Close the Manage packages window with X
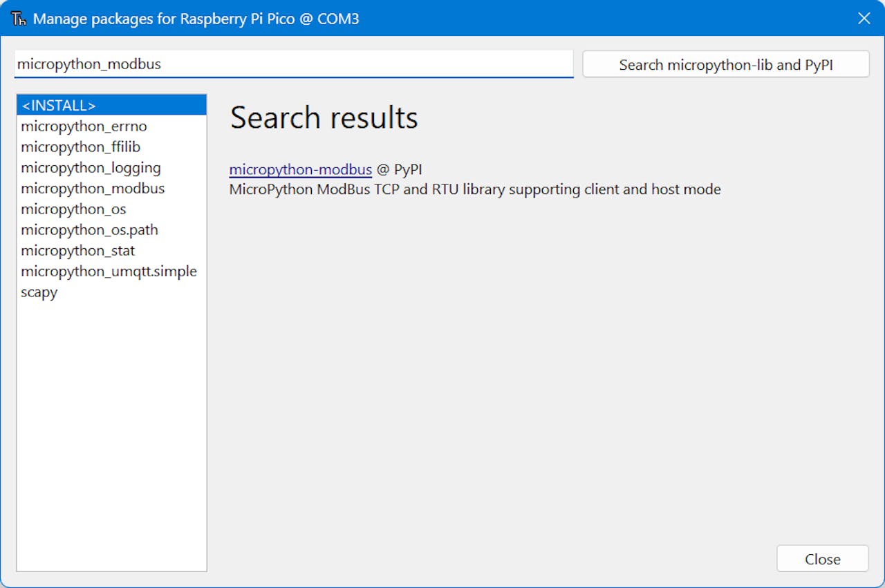This screenshot has width=885, height=588. [864, 19]
